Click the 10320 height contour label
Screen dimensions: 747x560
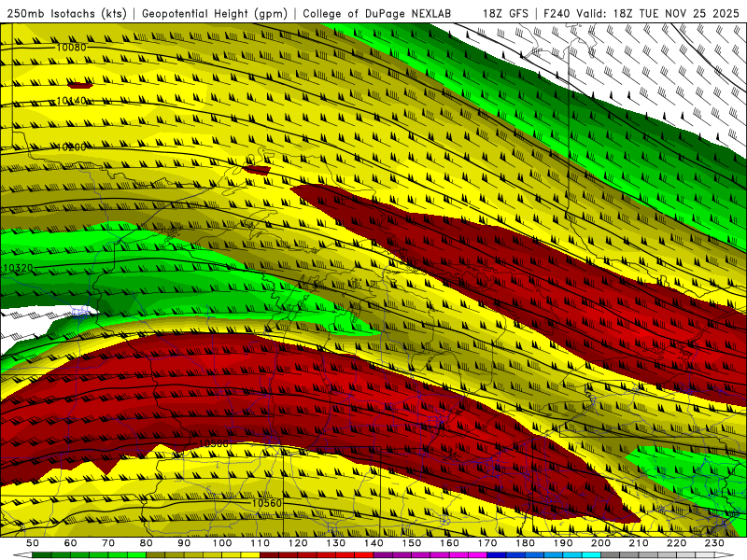point(18,268)
